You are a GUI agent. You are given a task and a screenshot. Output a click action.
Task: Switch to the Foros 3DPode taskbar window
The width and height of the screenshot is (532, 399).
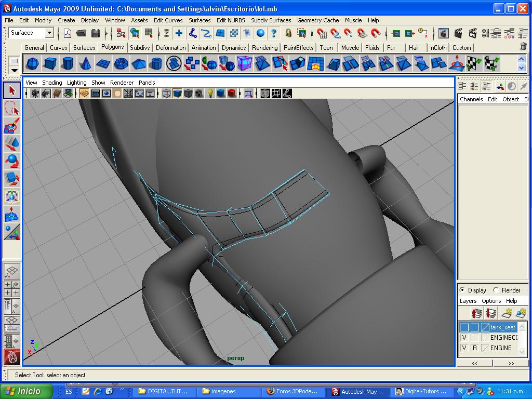[x=294, y=391]
